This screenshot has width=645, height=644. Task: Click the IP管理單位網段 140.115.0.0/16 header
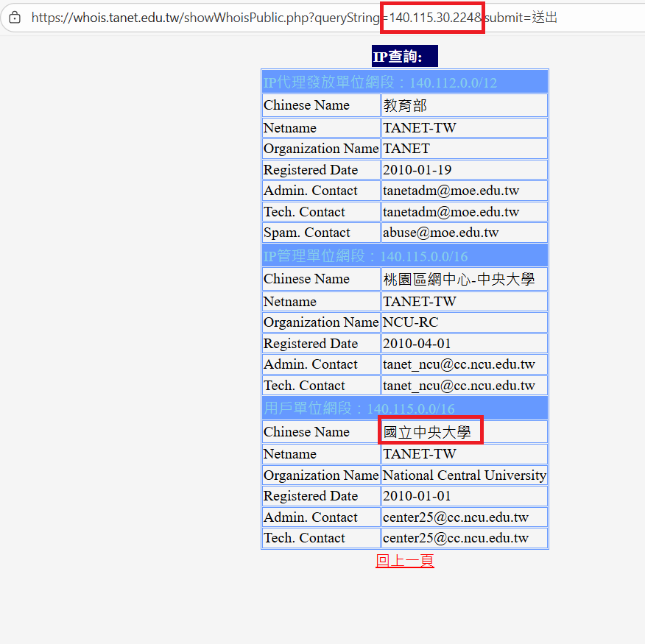[405, 255]
